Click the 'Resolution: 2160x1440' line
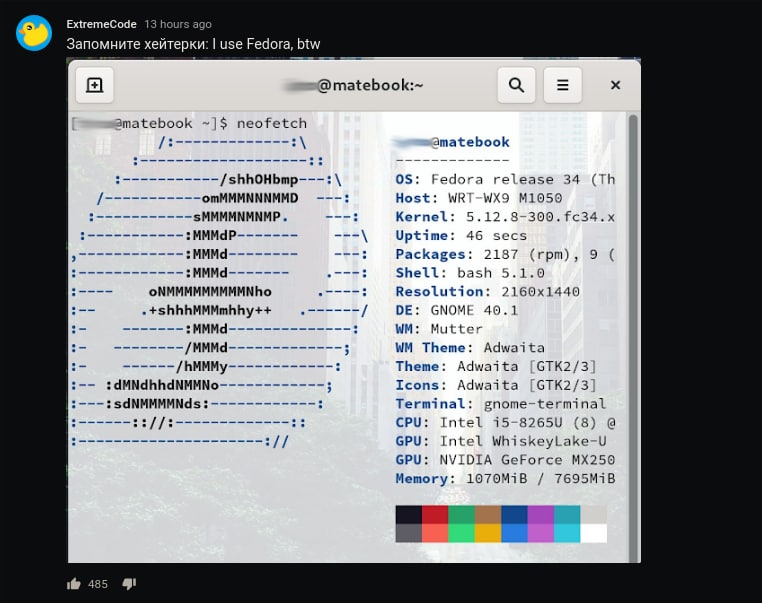This screenshot has height=603, width=762. pyautogui.click(x=487, y=292)
